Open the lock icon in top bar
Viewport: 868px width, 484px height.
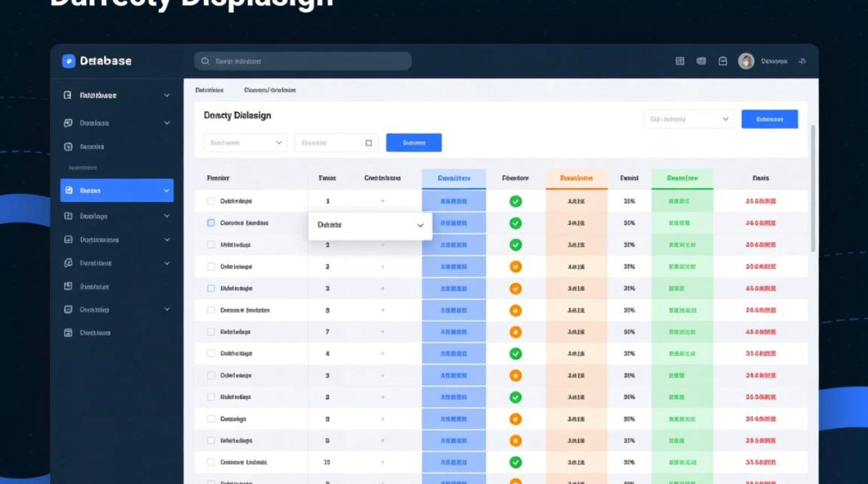723,61
